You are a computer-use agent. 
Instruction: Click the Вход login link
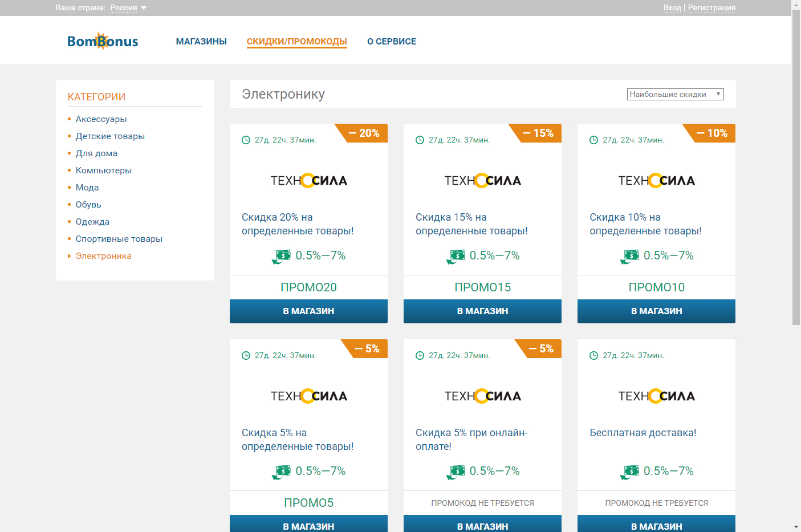[x=672, y=8]
